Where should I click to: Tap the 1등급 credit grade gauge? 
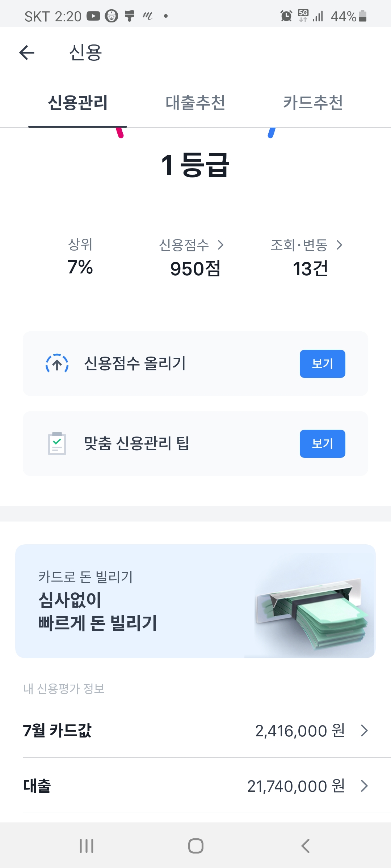coord(195,165)
